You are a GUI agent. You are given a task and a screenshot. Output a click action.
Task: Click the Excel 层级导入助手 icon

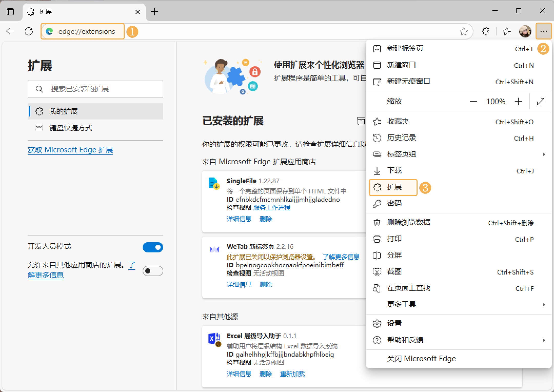(214, 340)
